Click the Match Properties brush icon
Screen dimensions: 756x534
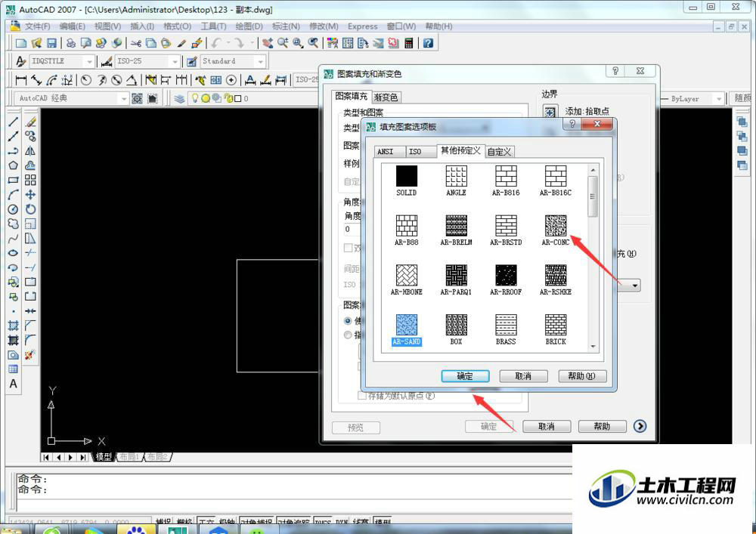click(181, 43)
